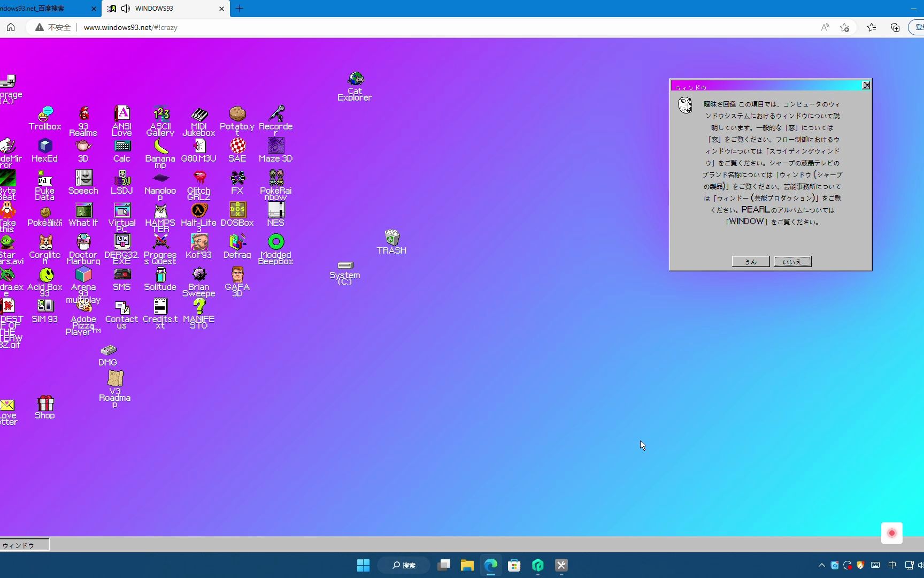Open the V3 Roadmap scroll icon

point(115,389)
